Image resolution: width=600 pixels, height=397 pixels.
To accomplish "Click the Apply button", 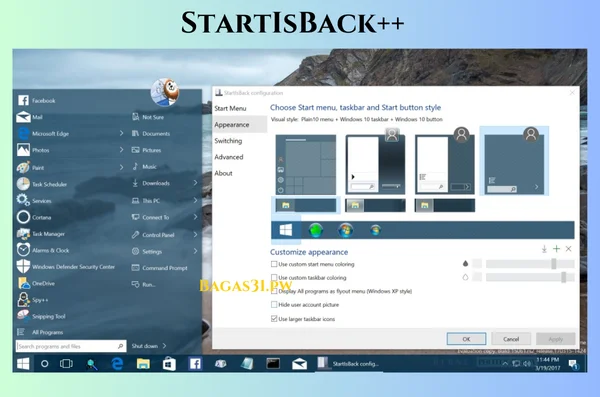I will pos(556,339).
